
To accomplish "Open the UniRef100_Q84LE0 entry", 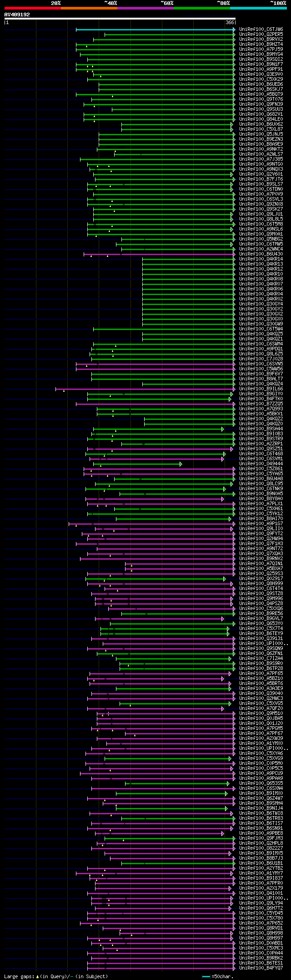I will [261, 119].
